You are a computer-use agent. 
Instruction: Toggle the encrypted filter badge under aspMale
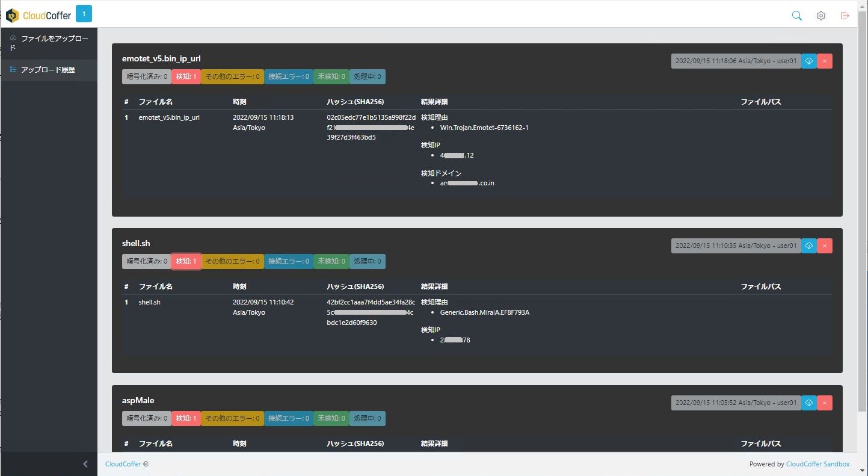pyautogui.click(x=146, y=418)
